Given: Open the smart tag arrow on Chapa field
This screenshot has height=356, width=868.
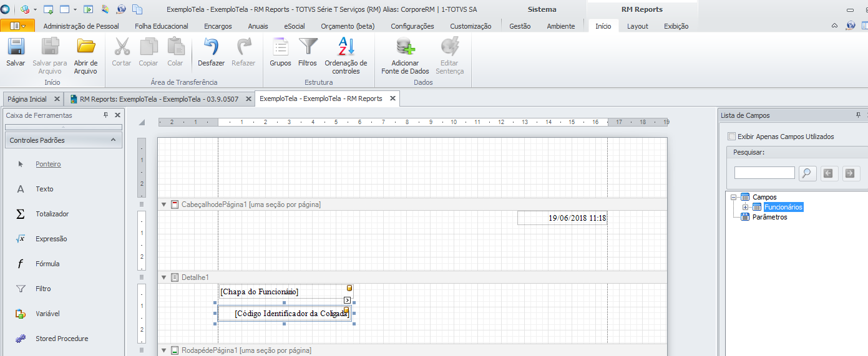Looking at the screenshot, I should click(x=348, y=301).
